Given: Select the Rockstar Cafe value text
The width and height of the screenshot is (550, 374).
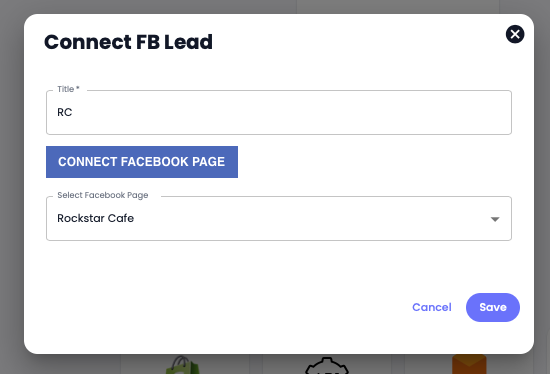Looking at the screenshot, I should 95,218.
